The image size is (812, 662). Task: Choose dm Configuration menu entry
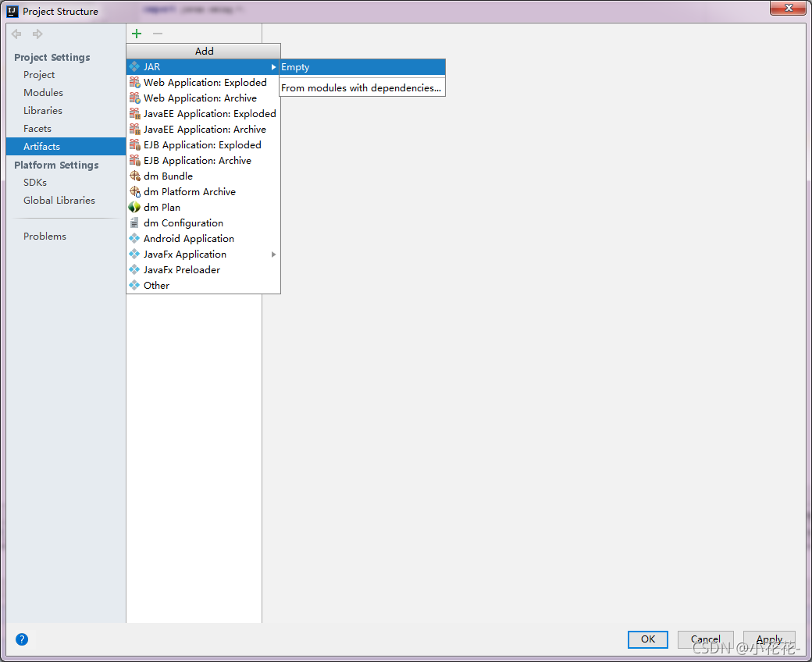(203, 222)
